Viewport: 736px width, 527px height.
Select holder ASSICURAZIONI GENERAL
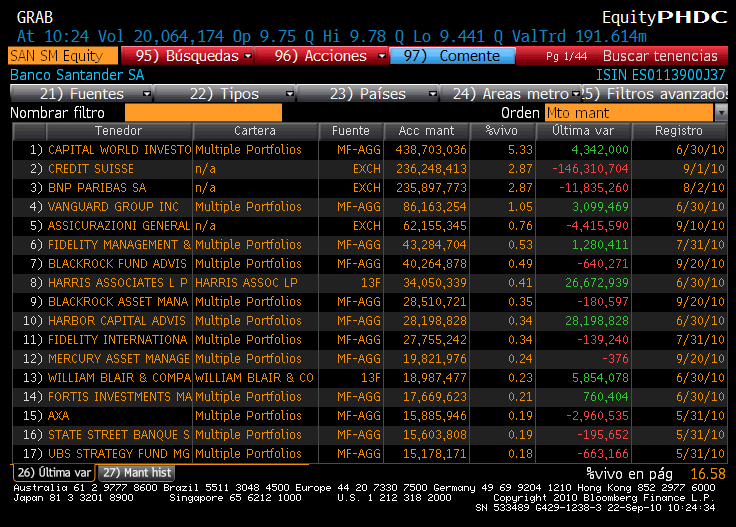pyautogui.click(x=119, y=226)
